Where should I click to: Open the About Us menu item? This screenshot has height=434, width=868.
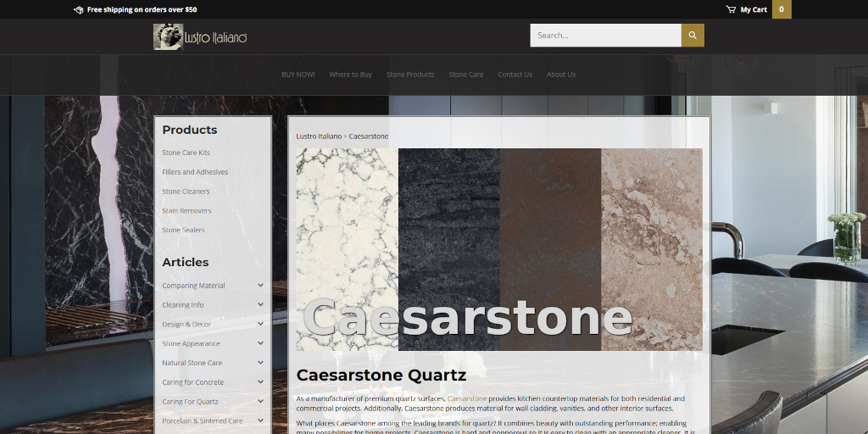tap(561, 75)
